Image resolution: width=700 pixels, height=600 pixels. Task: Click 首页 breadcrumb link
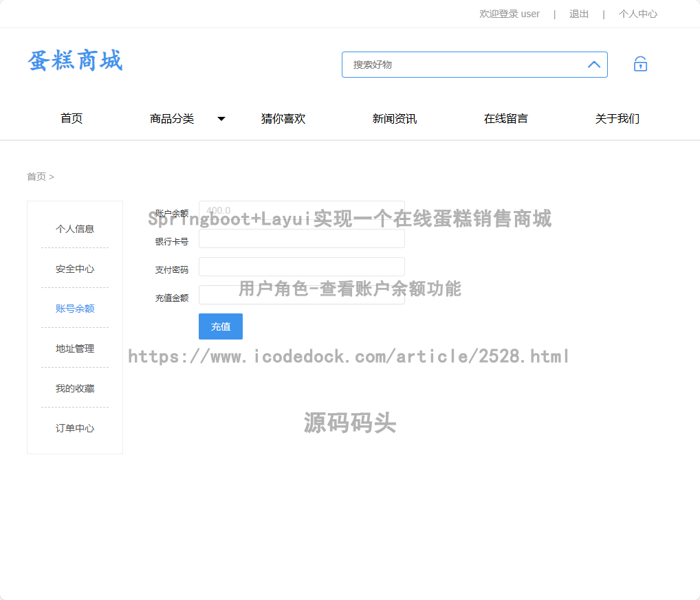click(x=36, y=177)
